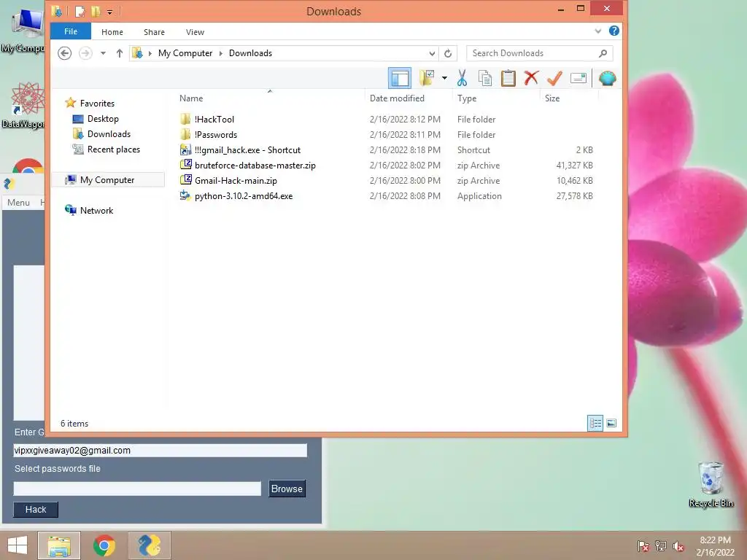Click the Search Downloads field
The image size is (747, 560).
[539, 53]
